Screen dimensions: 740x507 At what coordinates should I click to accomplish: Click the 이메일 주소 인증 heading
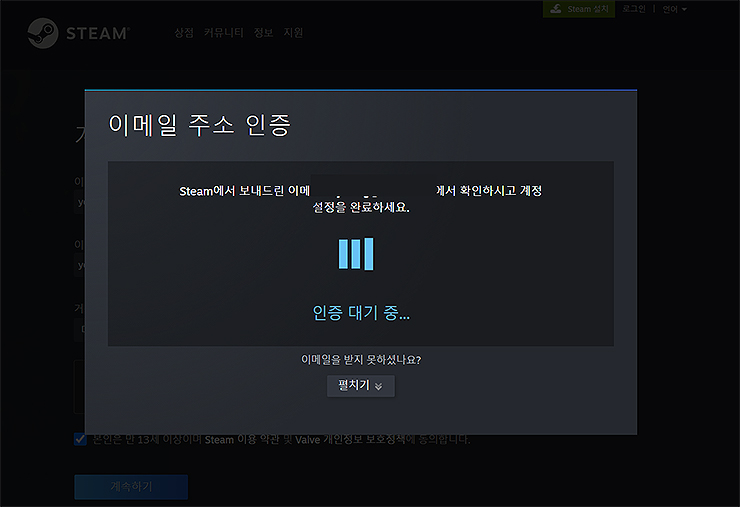(x=200, y=125)
